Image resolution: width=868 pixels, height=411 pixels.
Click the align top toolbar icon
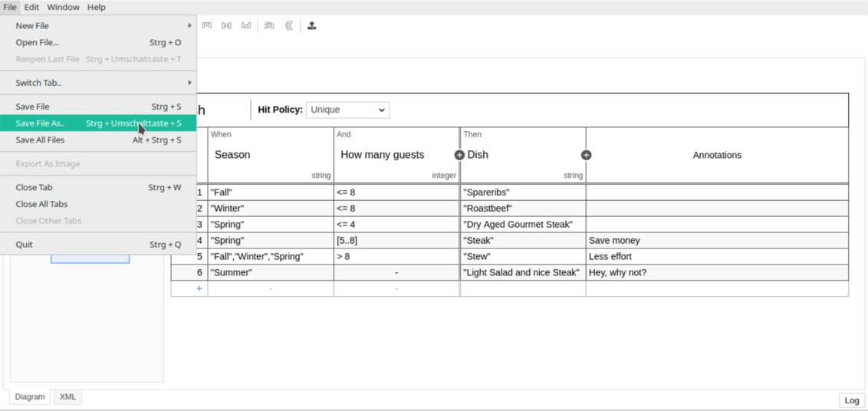[207, 25]
